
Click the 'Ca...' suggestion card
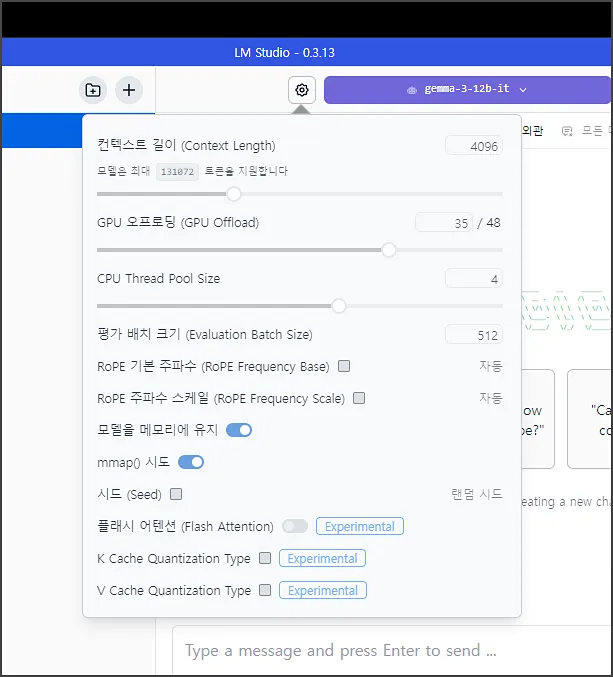click(x=590, y=419)
